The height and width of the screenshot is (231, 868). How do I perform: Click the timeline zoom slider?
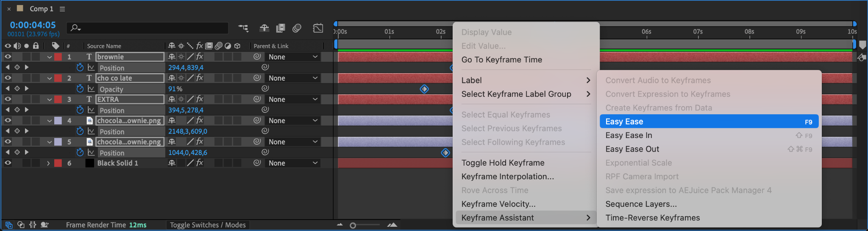pyautogui.click(x=353, y=225)
